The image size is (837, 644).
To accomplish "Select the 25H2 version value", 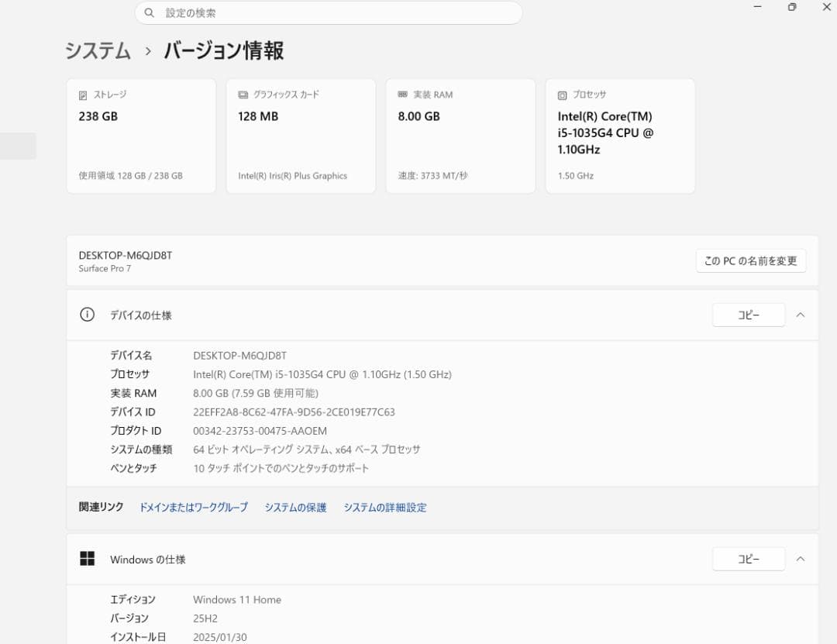I will (205, 618).
